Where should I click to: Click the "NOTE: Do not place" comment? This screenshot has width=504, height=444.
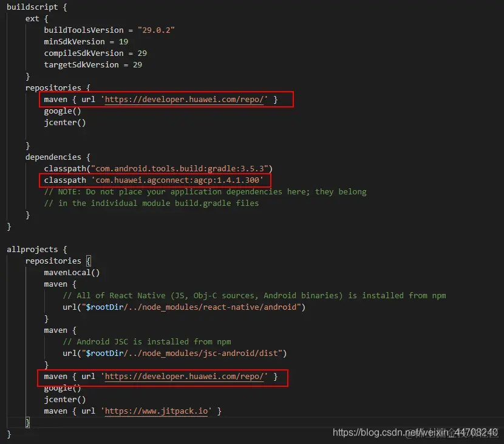click(x=205, y=191)
